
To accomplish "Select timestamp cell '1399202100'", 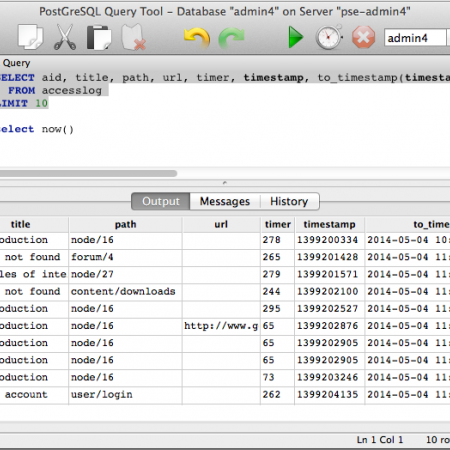I will coord(329,291).
